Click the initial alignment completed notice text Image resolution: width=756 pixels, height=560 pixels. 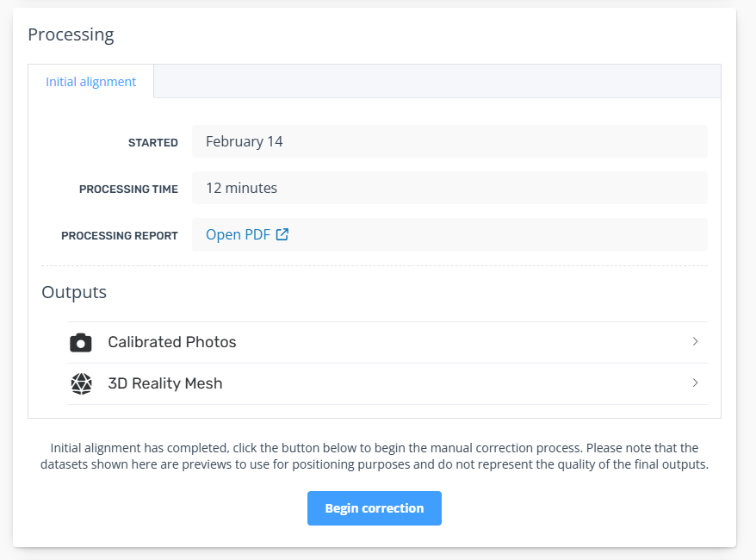tap(374, 456)
